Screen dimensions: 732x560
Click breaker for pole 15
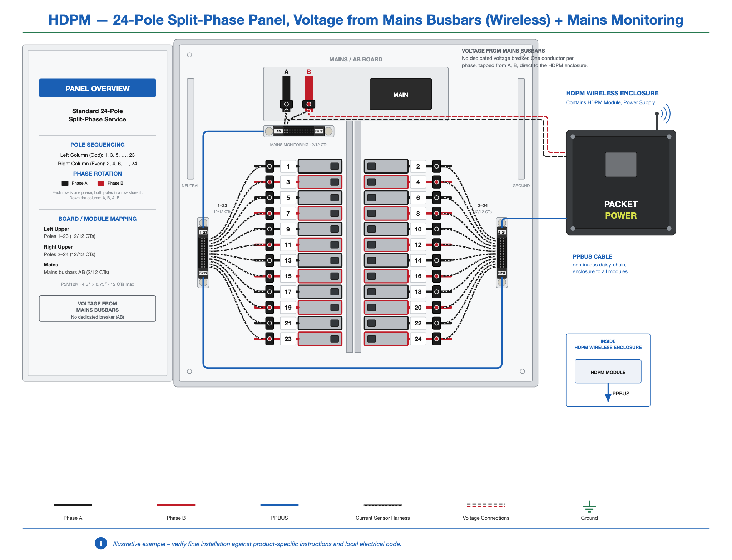pos(320,276)
